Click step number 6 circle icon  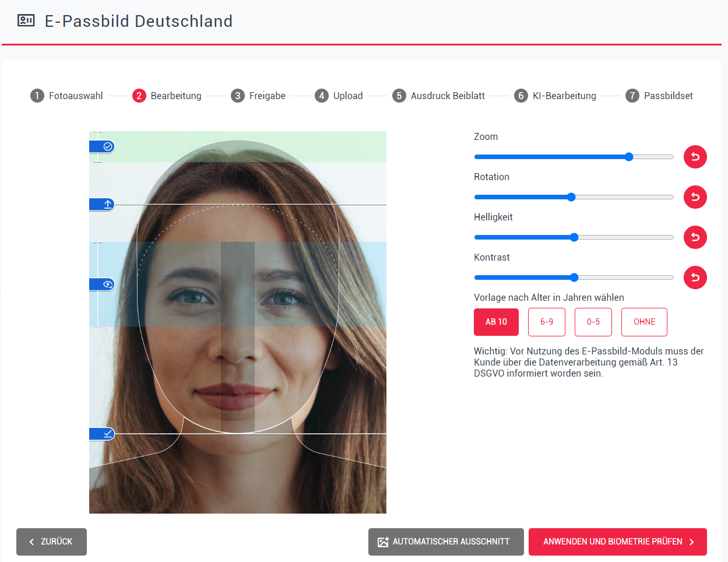click(x=521, y=96)
